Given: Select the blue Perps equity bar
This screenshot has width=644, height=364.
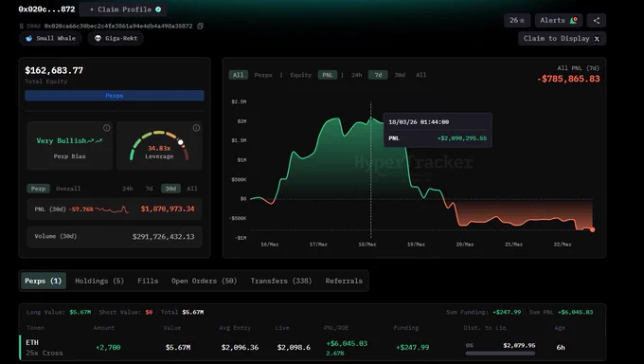Looking at the screenshot, I should [115, 96].
